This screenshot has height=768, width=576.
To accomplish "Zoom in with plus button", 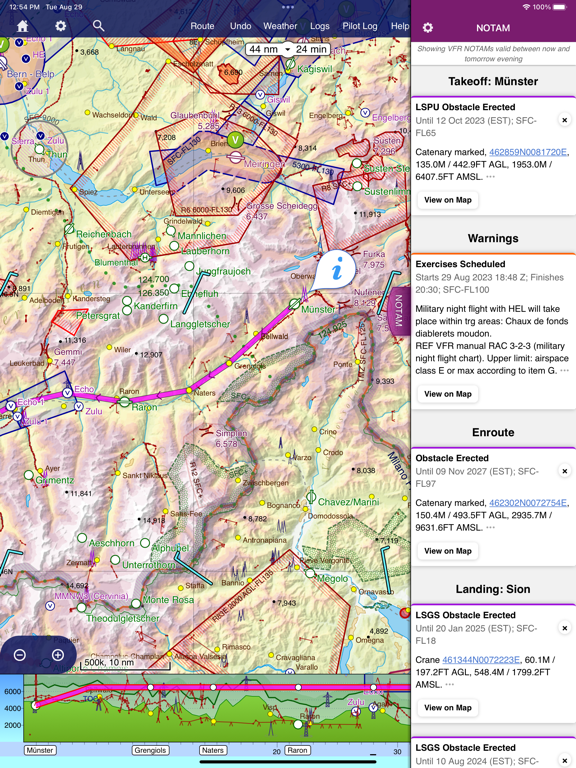I will [x=58, y=655].
